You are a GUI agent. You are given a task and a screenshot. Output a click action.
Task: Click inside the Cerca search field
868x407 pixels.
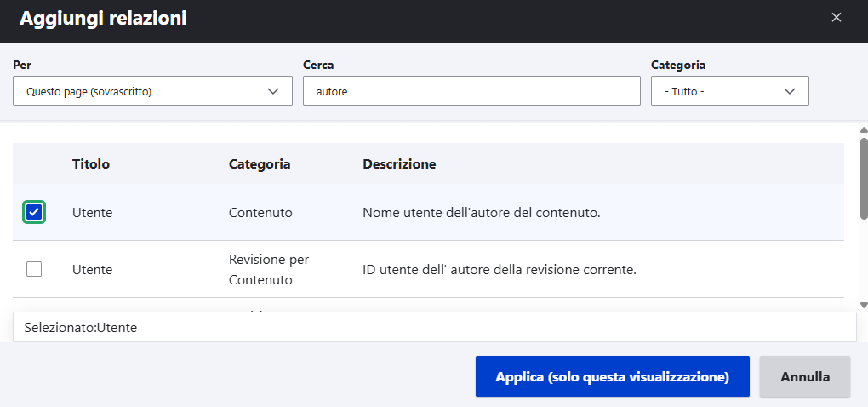[x=471, y=91]
